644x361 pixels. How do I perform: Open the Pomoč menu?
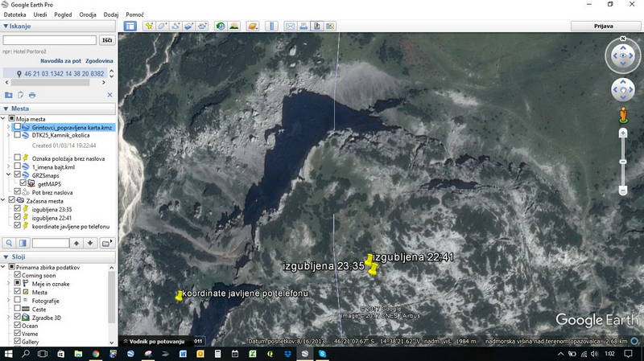[x=134, y=14]
